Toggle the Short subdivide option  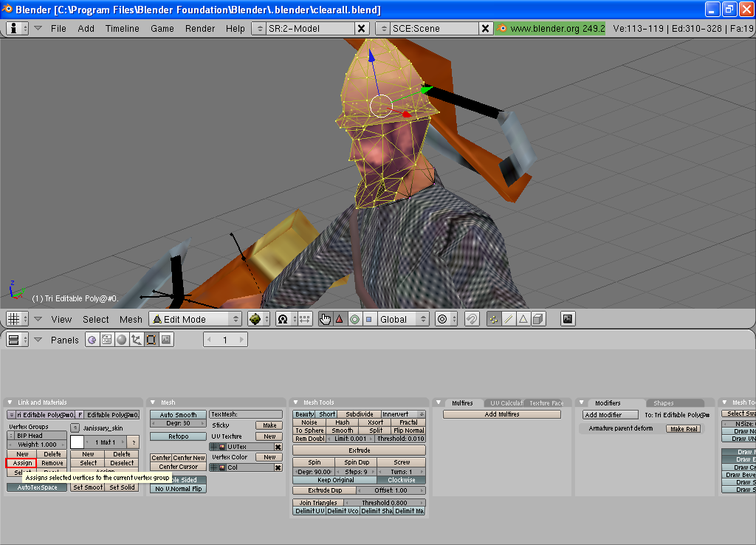pyautogui.click(x=327, y=414)
